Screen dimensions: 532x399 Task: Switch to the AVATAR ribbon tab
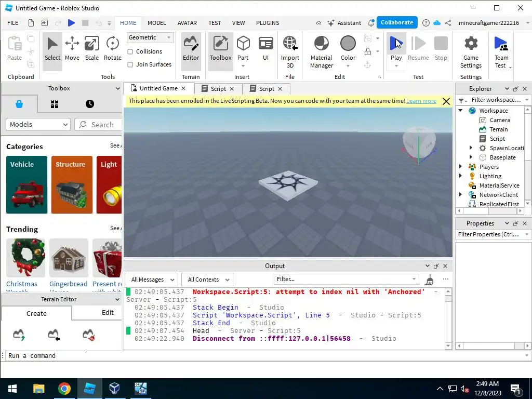click(187, 23)
